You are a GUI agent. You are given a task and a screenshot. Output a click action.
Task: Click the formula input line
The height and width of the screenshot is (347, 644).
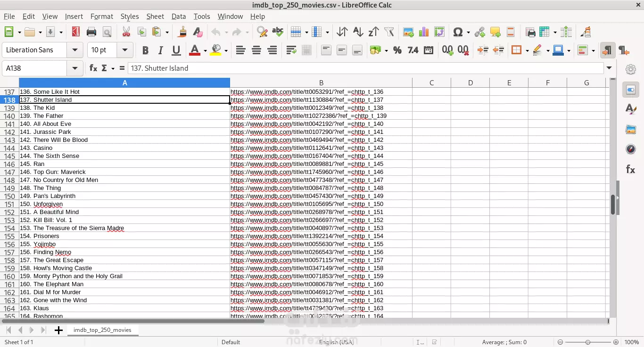click(x=366, y=68)
